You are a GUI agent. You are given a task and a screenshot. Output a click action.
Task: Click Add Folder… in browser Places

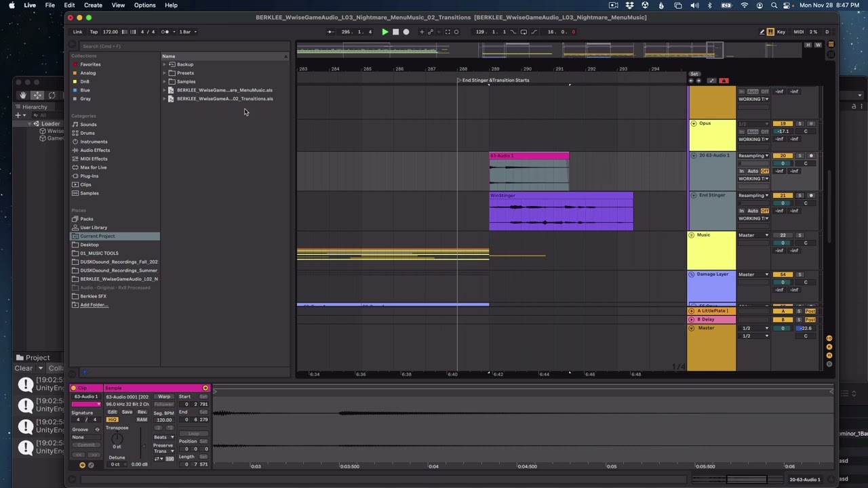(x=94, y=305)
